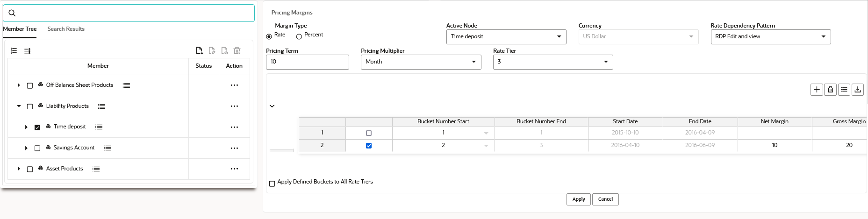
Task: Switch to the Search Results tab
Action: (x=66, y=29)
